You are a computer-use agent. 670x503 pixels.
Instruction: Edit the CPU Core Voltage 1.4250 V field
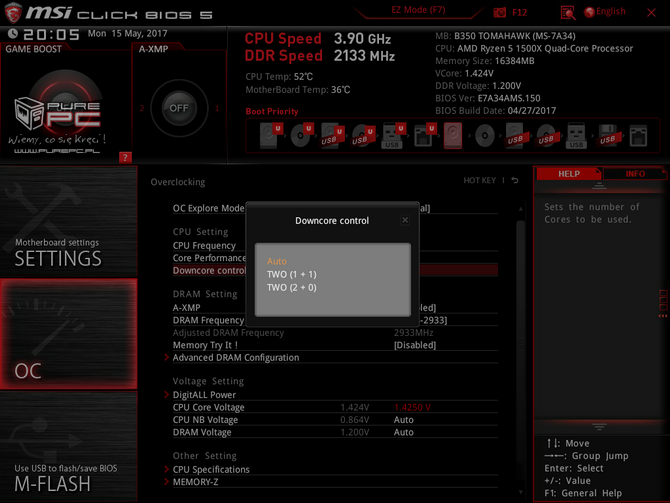[412, 407]
